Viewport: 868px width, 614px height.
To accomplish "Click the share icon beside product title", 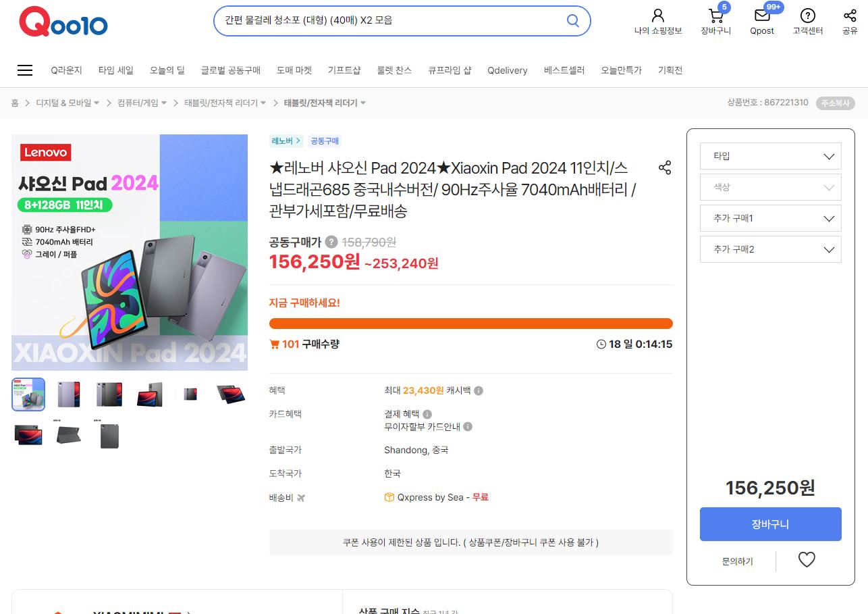I will pos(665,168).
